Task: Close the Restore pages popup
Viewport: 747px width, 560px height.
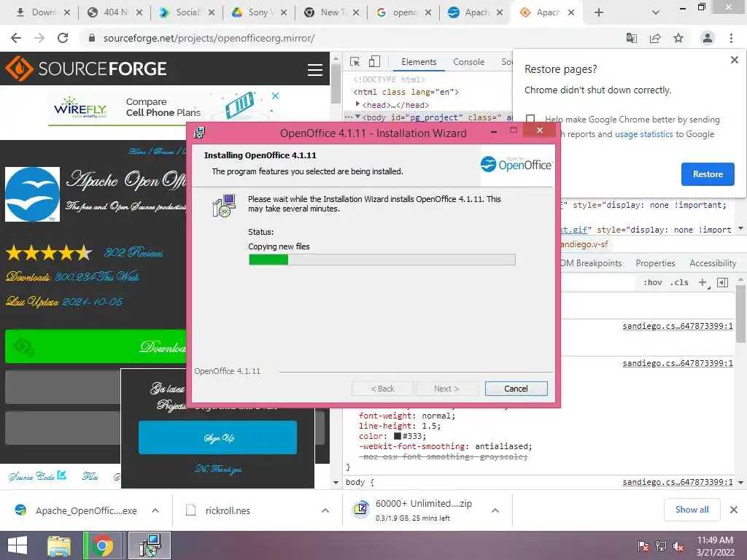Action: 734,60
